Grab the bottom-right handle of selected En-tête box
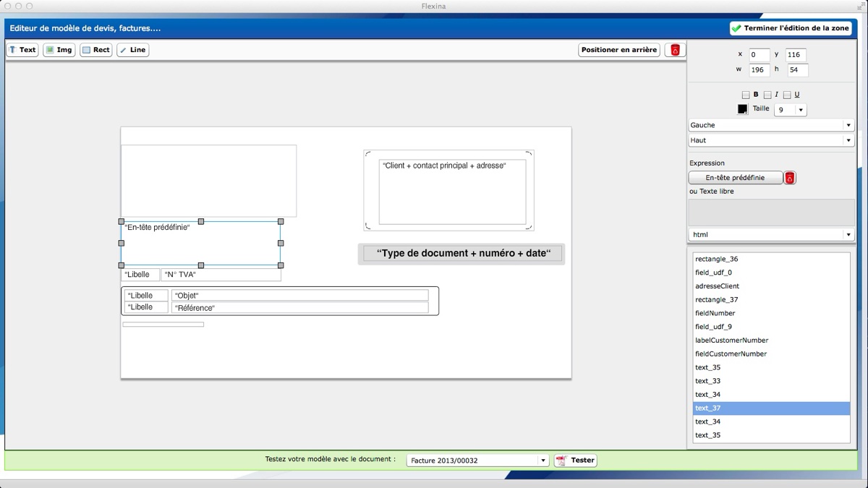This screenshot has height=488, width=868. tap(281, 265)
